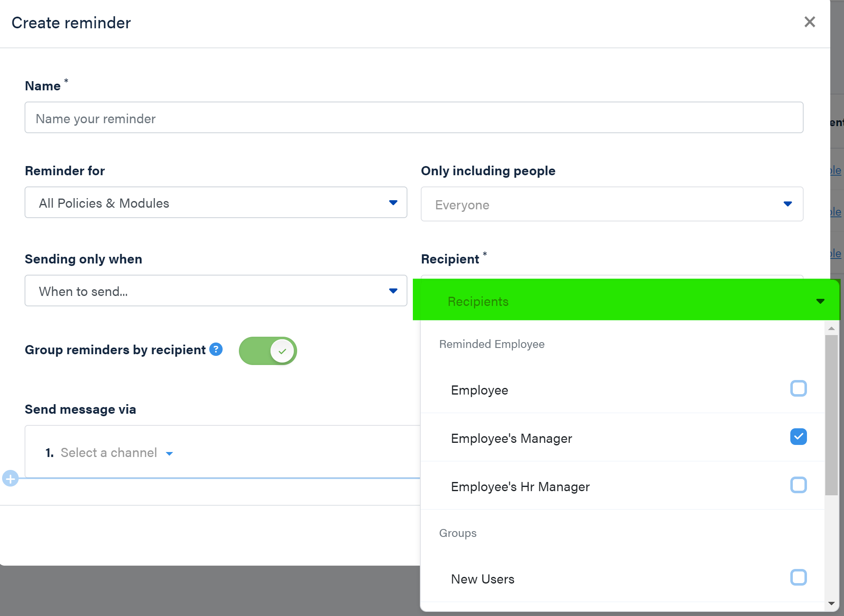Click the Recipients dropdown caret
844x616 pixels.
tap(820, 301)
